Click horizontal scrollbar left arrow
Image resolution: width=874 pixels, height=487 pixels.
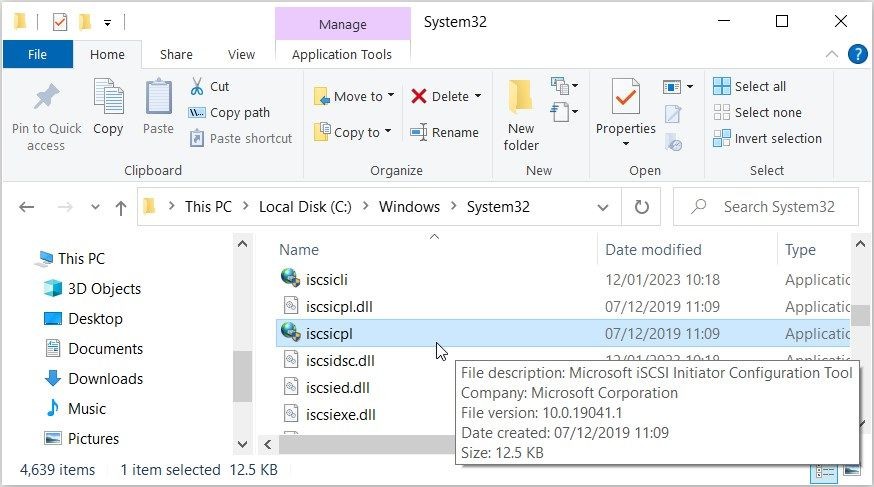[x=268, y=444]
